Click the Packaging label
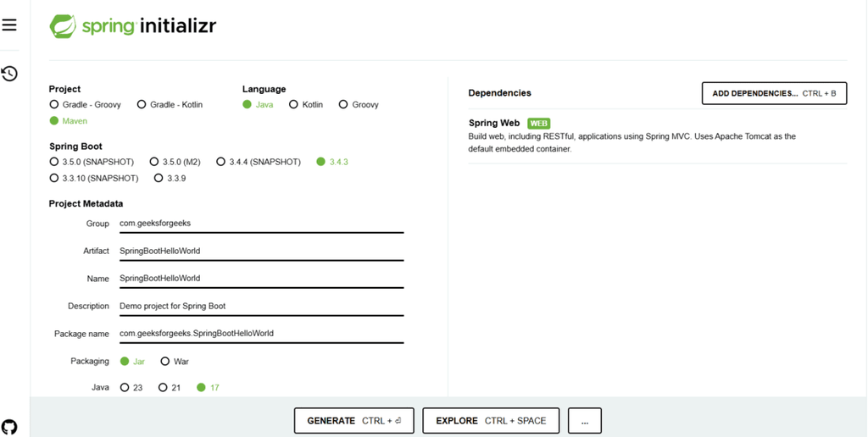 [90, 362]
